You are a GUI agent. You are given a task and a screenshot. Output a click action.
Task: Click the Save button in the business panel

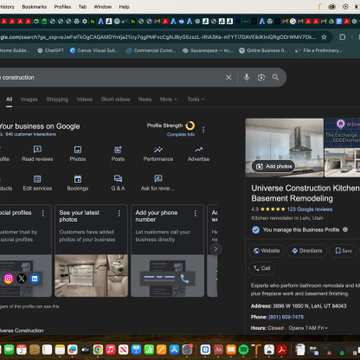[343, 251]
